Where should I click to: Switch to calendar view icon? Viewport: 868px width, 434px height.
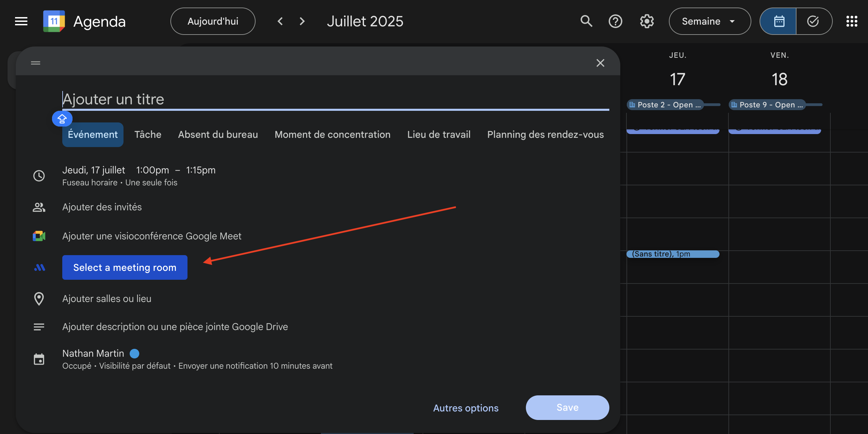778,21
